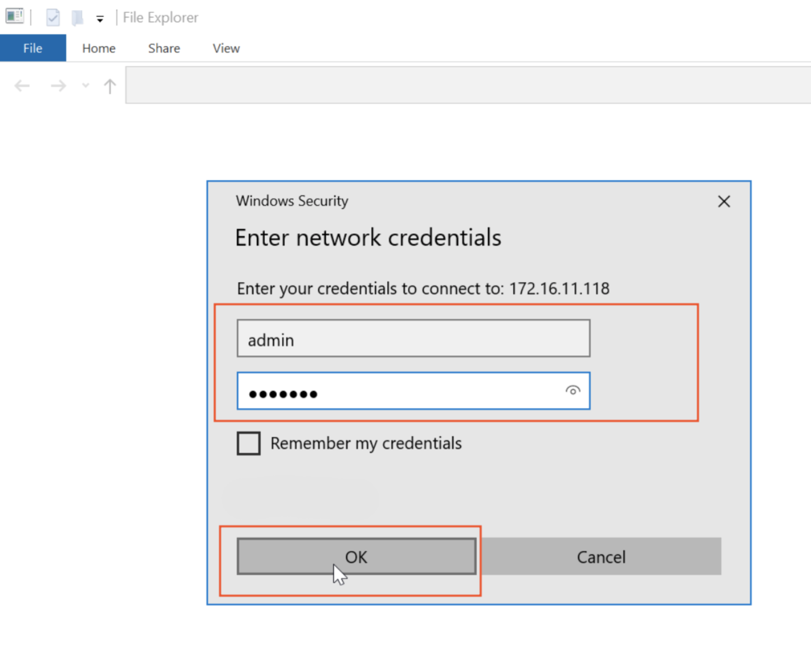Open the File ribbon tab
The height and width of the screenshot is (672, 811).
(32, 48)
